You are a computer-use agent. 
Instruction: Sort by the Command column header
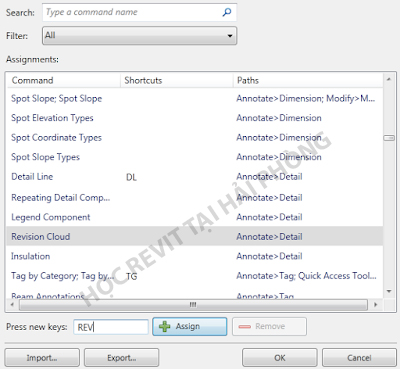click(x=63, y=80)
